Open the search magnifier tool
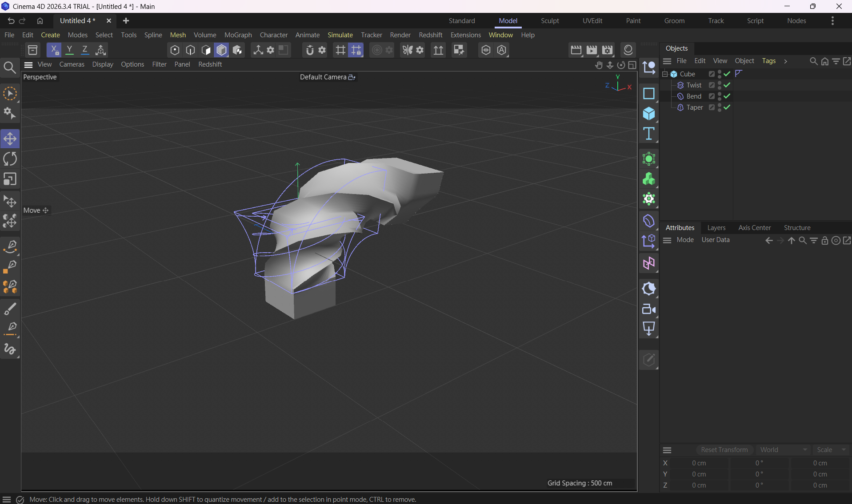Viewport: 852px width, 504px height. click(10, 67)
